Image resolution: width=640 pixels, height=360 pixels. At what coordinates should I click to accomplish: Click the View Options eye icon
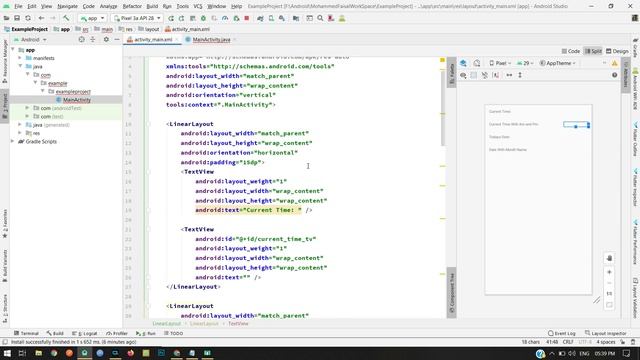463,75
